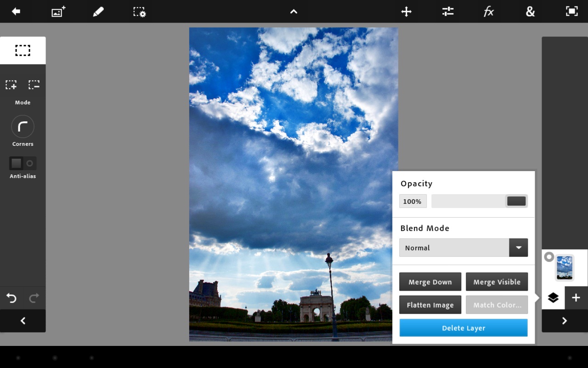Open the Blend Mode dropdown arrow
Image resolution: width=588 pixels, height=368 pixels.
(x=518, y=247)
